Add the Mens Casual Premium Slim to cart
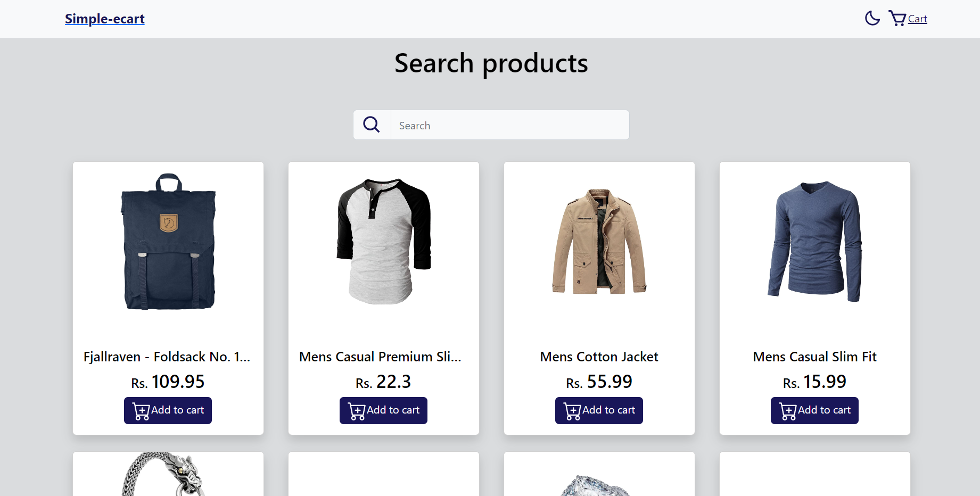The height and width of the screenshot is (496, 980). click(383, 410)
